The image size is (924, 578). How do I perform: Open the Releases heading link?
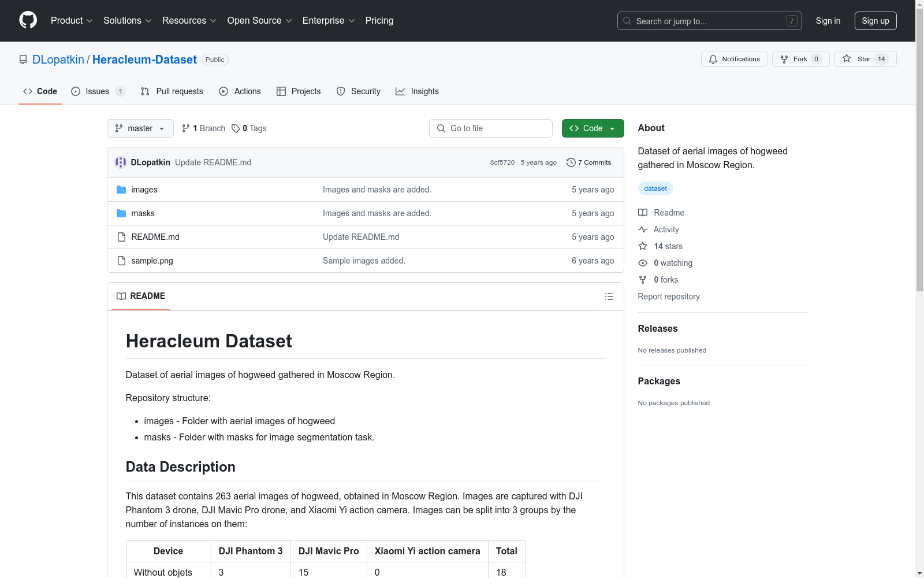tap(658, 328)
